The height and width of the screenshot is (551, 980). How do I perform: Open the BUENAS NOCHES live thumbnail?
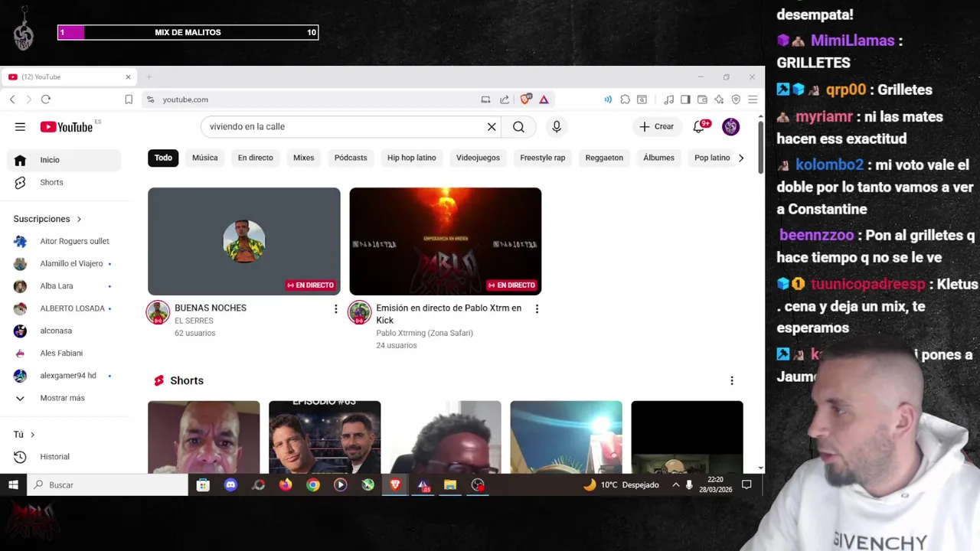tap(244, 241)
